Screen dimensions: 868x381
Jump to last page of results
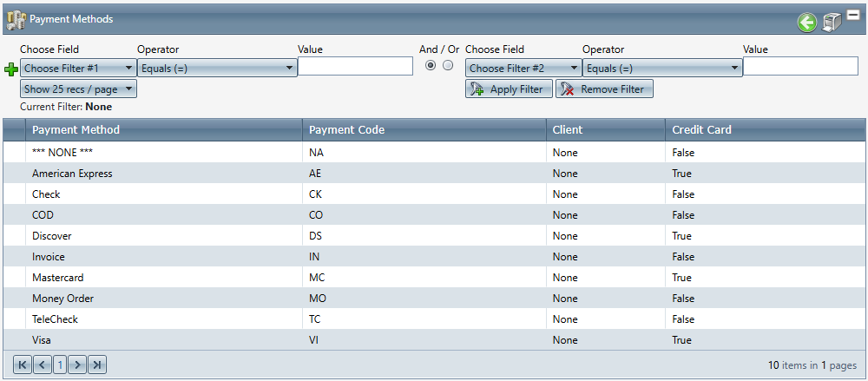click(97, 365)
